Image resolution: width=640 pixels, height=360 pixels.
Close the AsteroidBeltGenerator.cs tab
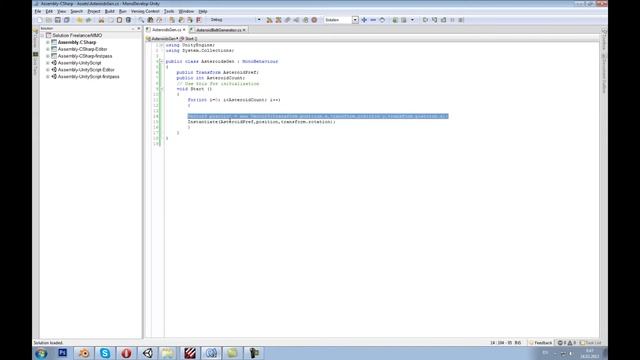pyautogui.click(x=244, y=30)
